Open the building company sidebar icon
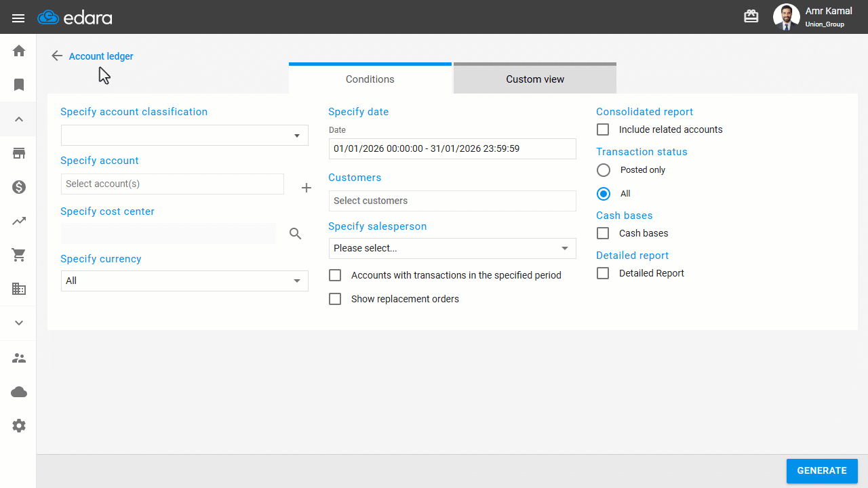Image resolution: width=868 pixels, height=488 pixels. (19, 289)
